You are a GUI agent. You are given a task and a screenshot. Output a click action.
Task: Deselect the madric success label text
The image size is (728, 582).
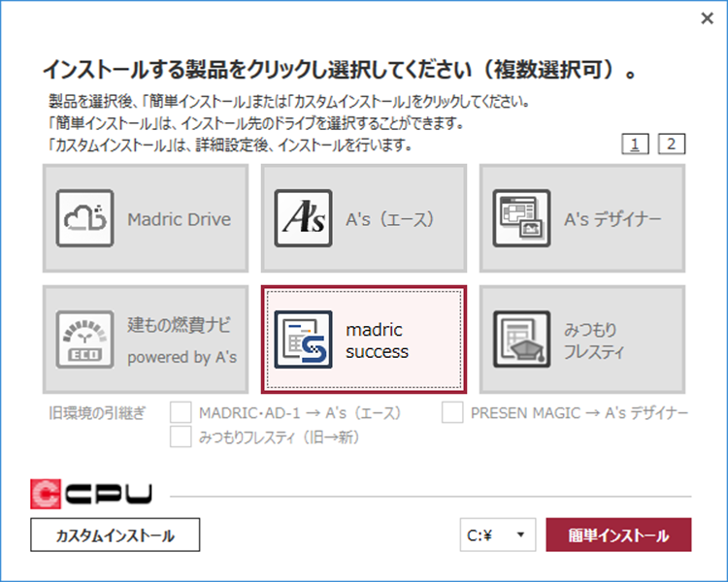[x=377, y=340]
